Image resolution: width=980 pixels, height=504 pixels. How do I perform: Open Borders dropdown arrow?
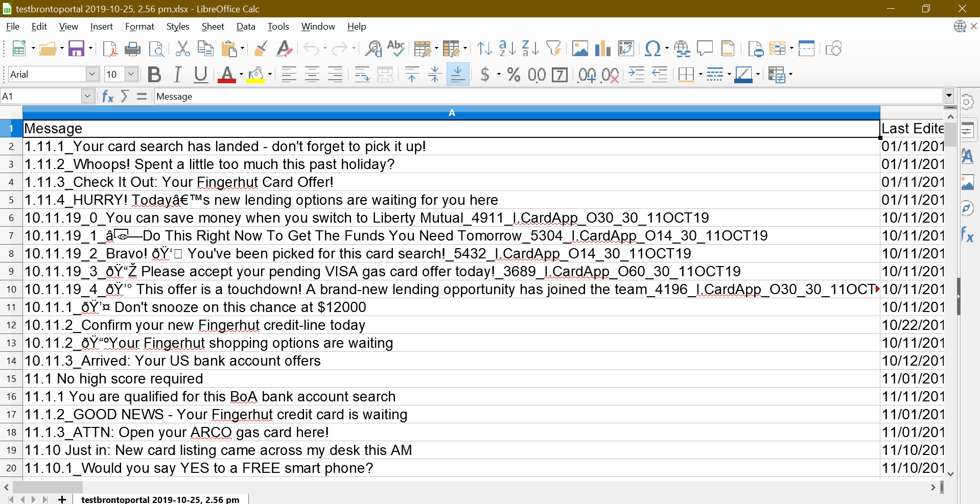[701, 75]
